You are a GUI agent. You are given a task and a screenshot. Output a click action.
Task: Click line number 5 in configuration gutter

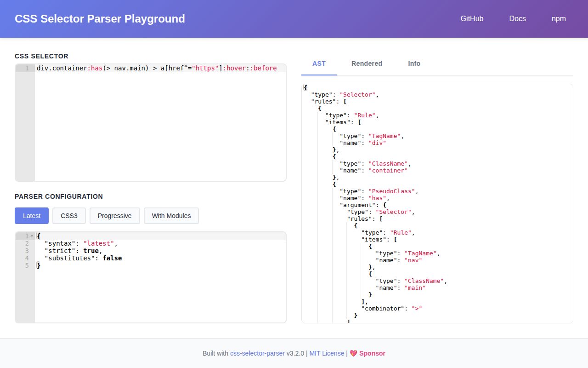(27, 265)
